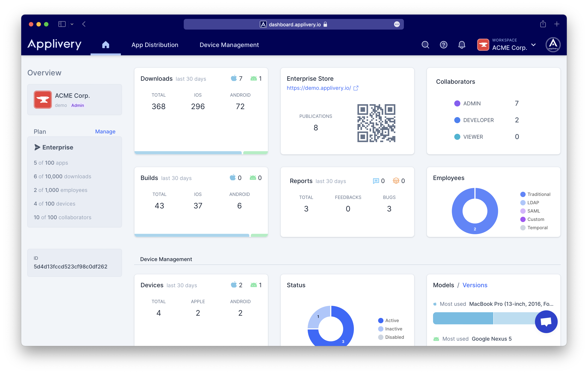This screenshot has width=588, height=374.
Task: Open the Device Management menu
Action: [x=229, y=45]
